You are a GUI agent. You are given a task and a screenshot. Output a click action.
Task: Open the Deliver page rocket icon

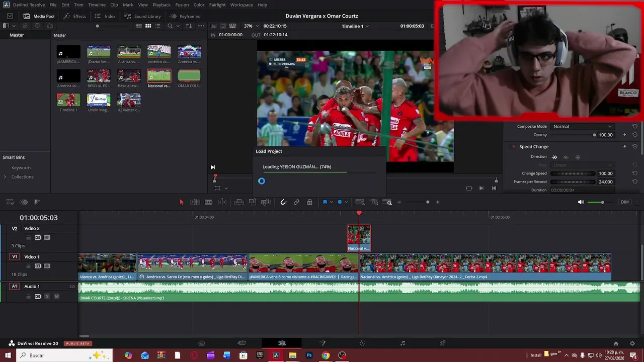tap(443, 343)
